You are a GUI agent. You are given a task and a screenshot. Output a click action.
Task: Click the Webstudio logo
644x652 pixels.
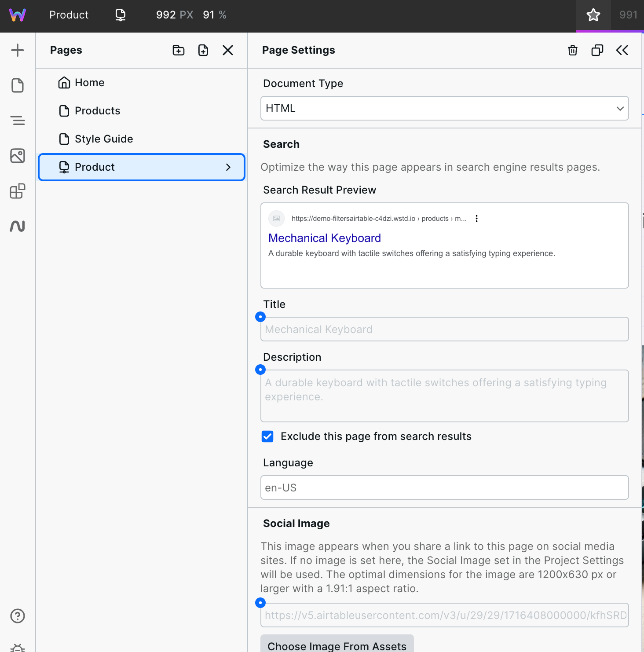tap(18, 15)
